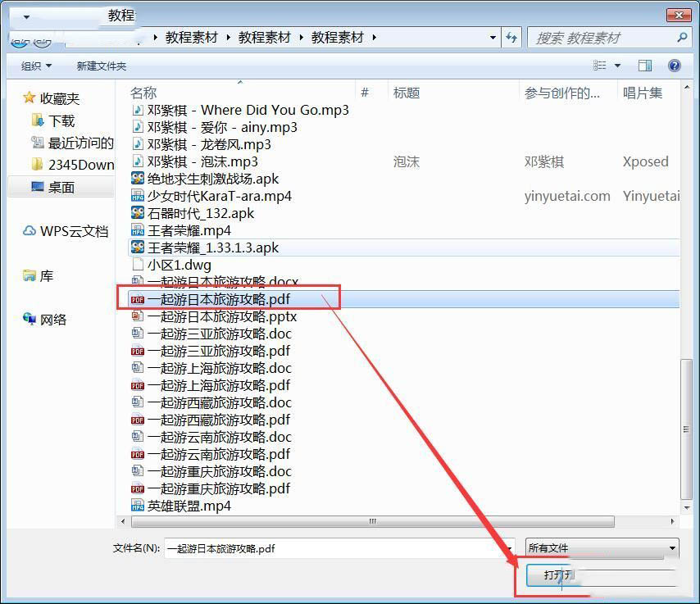Open the help question mark icon
Screen dimensions: 700x604
coord(674,66)
